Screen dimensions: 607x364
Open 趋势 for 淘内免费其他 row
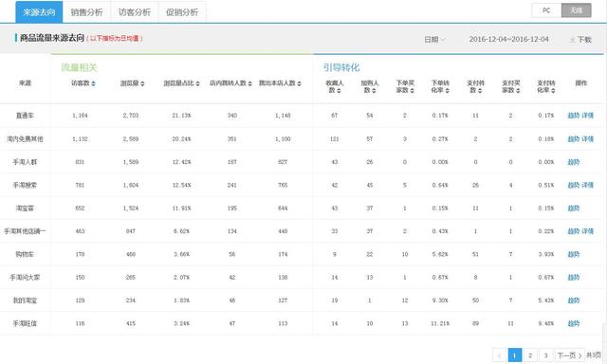(x=573, y=138)
